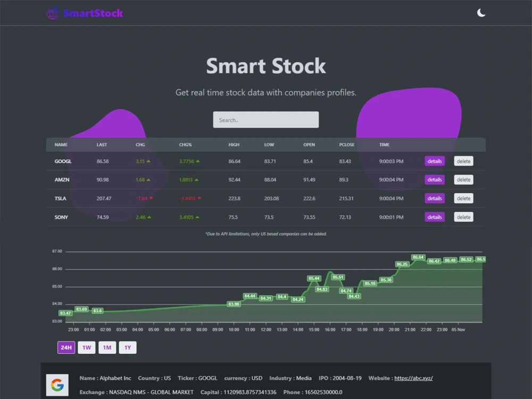Screen dimensions: 532x399
Task: Click the TSLA ticker name
Action: (61, 198)
